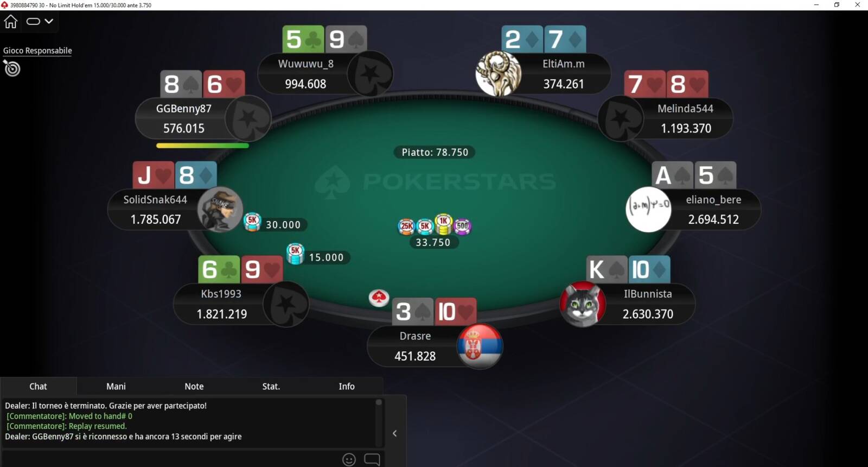Screen dimensions: 868x467
Task: Open SolidSnak644's avatar picture
Action: point(220,210)
